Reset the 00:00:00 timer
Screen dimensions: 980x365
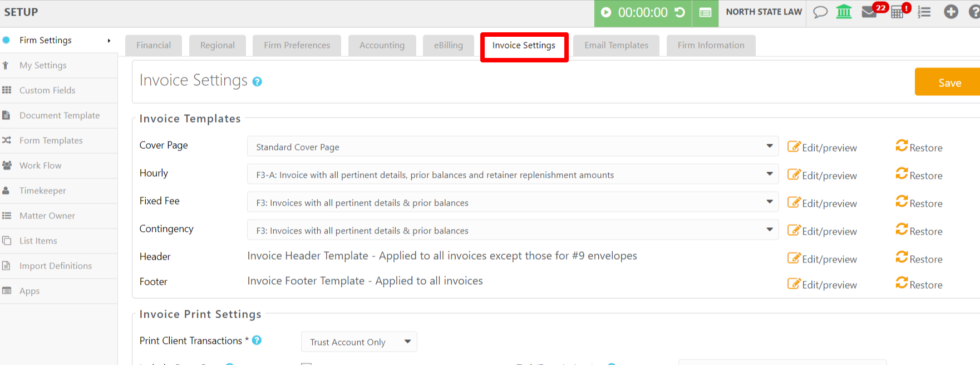point(680,12)
